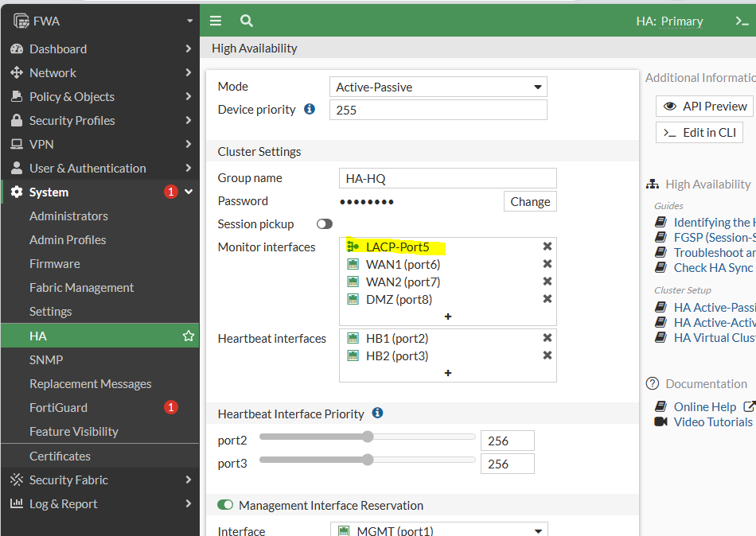Click the search magnifier icon in top bar
This screenshot has width=756, height=536.
247,21
